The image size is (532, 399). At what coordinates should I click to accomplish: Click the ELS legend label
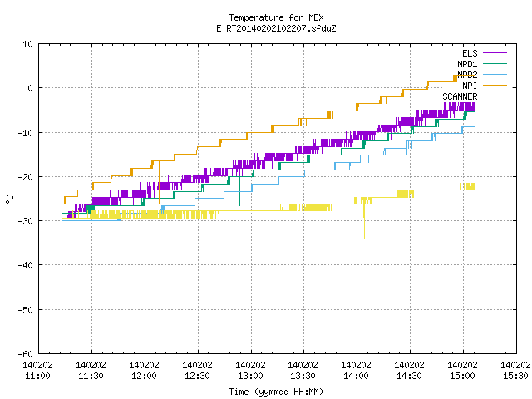(x=470, y=53)
